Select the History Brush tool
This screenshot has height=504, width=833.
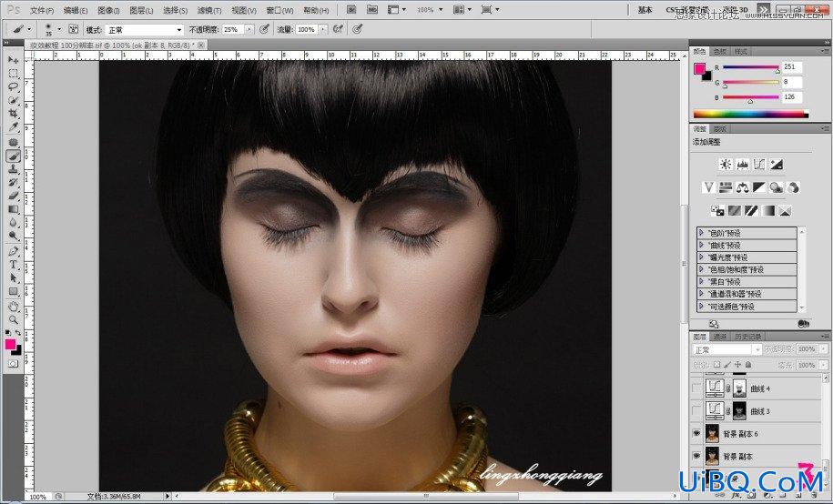click(x=14, y=182)
